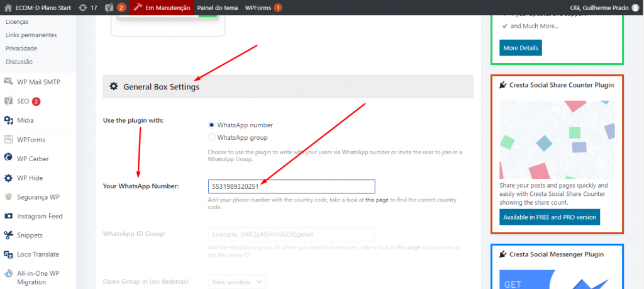Click the WPForms orange badge showing 1

click(x=277, y=8)
